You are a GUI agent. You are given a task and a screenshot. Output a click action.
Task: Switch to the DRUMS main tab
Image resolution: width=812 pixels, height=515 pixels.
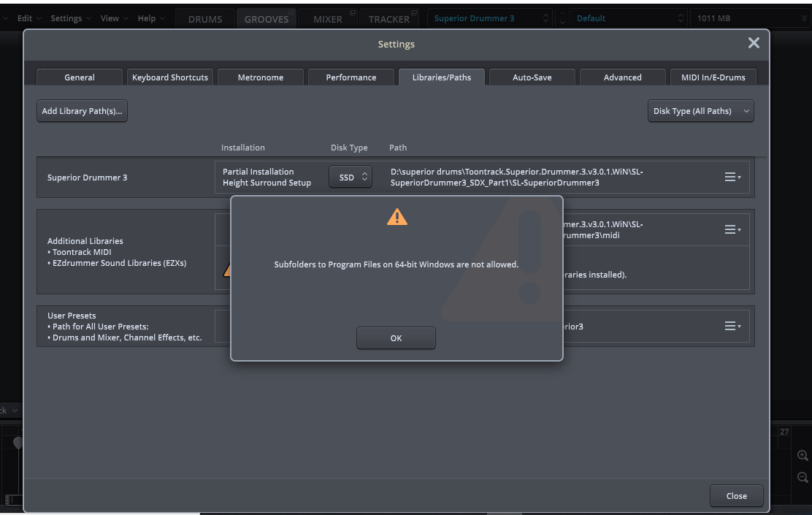pos(205,19)
